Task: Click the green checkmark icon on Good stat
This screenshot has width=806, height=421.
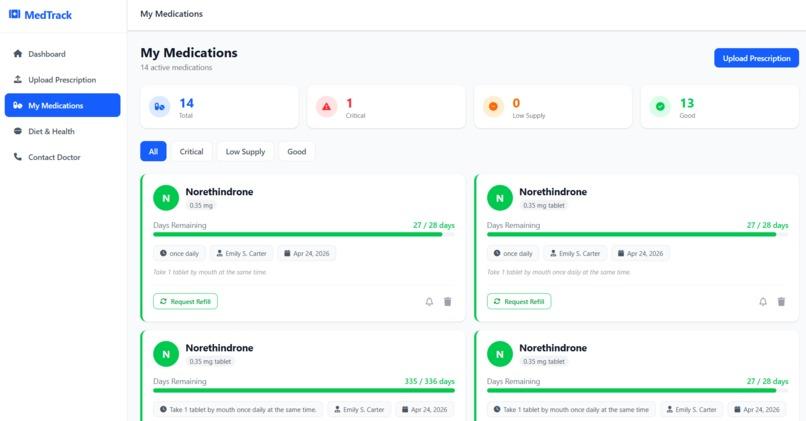Action: pyautogui.click(x=660, y=106)
